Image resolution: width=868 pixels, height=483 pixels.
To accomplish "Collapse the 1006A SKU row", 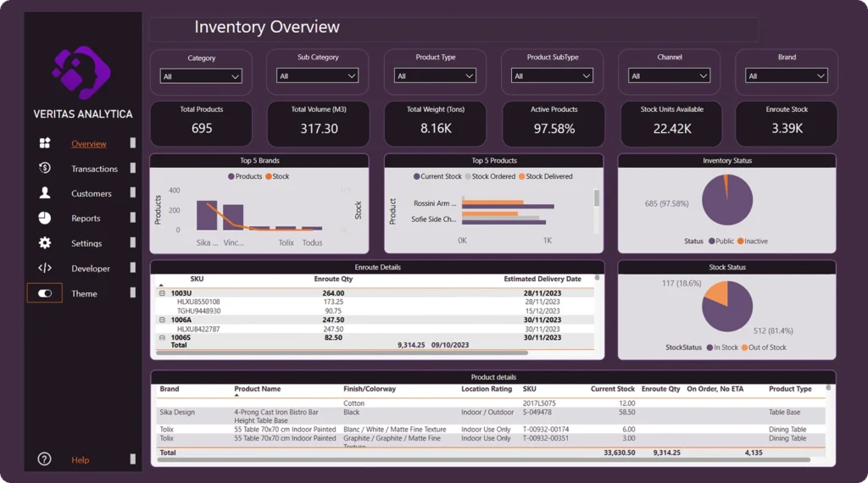I will pyautogui.click(x=162, y=320).
